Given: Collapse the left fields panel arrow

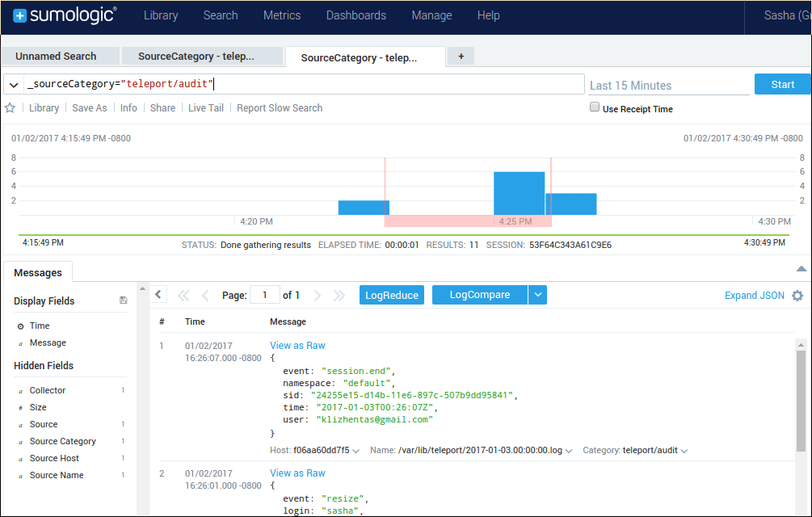Looking at the screenshot, I should pyautogui.click(x=159, y=295).
